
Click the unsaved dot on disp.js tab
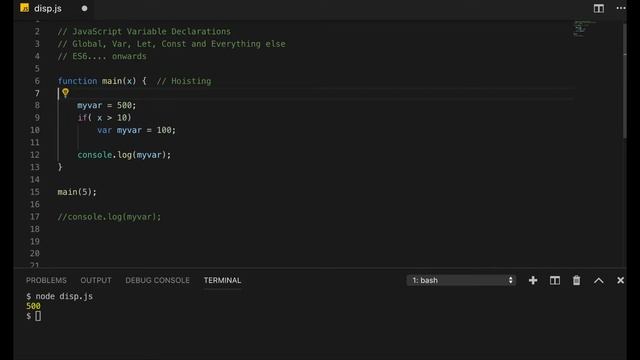[x=84, y=9]
